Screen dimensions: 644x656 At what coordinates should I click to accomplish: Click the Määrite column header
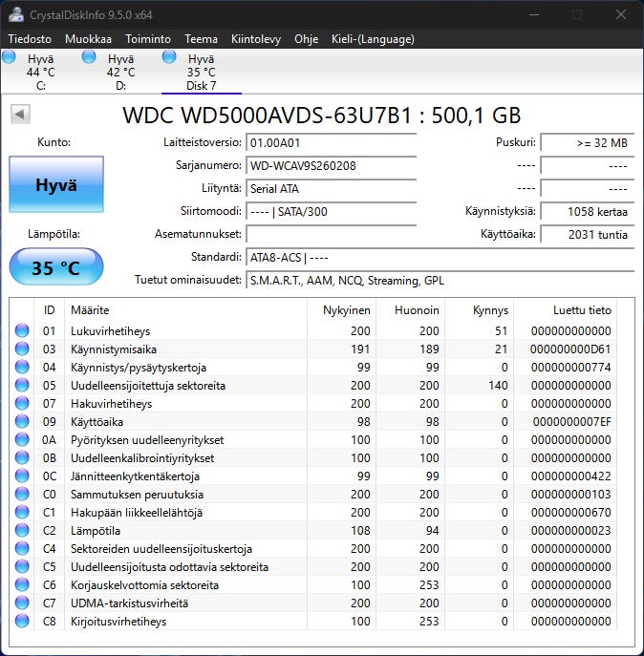tap(90, 310)
